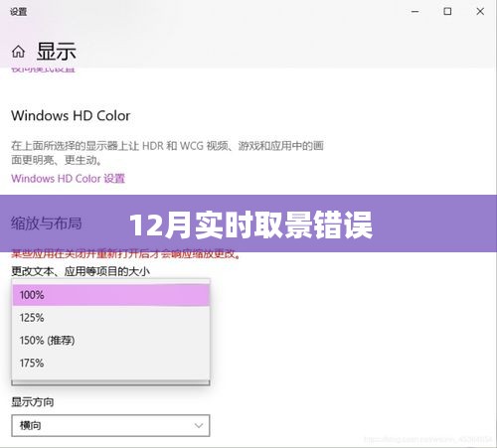Open the Windows HD Color 设置 link
The width and height of the screenshot is (497, 448).
tap(68, 179)
